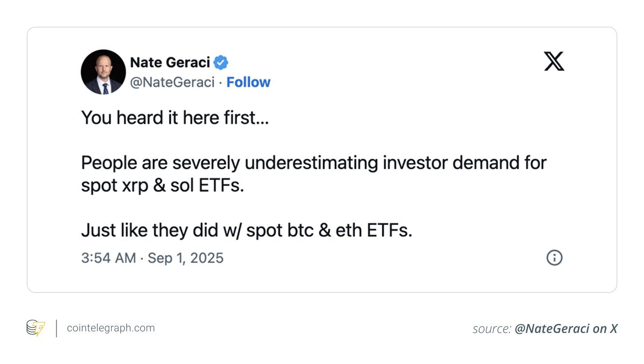Screen dimensions: 644x364
Task: Click Nate Geraci's display name
Action: pyautogui.click(x=170, y=62)
